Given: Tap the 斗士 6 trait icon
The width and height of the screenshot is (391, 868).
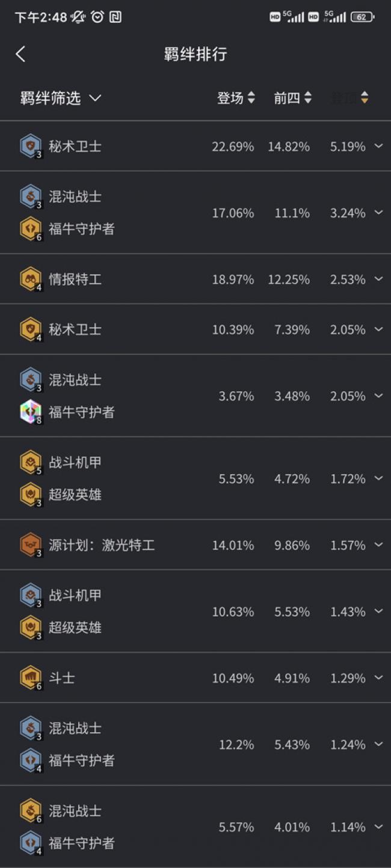Looking at the screenshot, I should pos(31,678).
